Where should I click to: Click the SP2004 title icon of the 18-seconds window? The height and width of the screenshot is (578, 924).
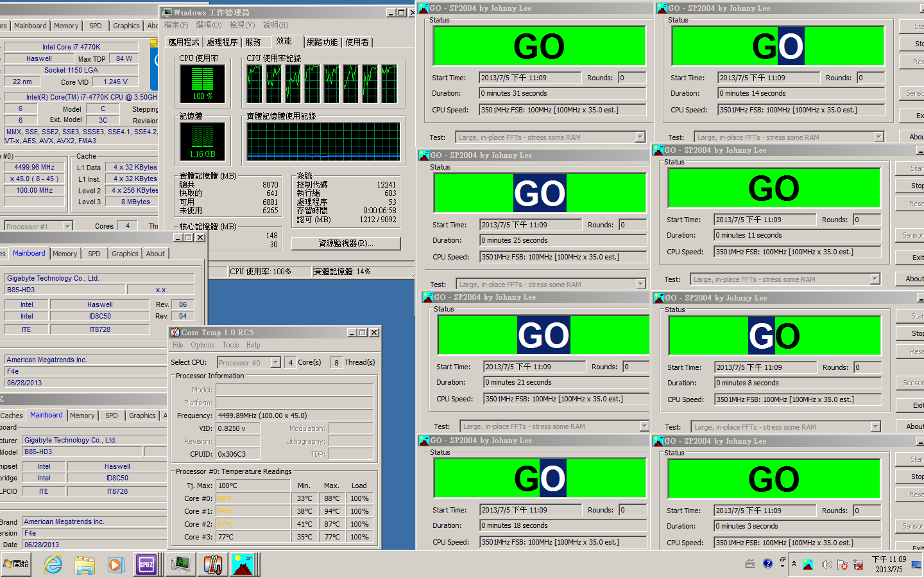(x=424, y=441)
